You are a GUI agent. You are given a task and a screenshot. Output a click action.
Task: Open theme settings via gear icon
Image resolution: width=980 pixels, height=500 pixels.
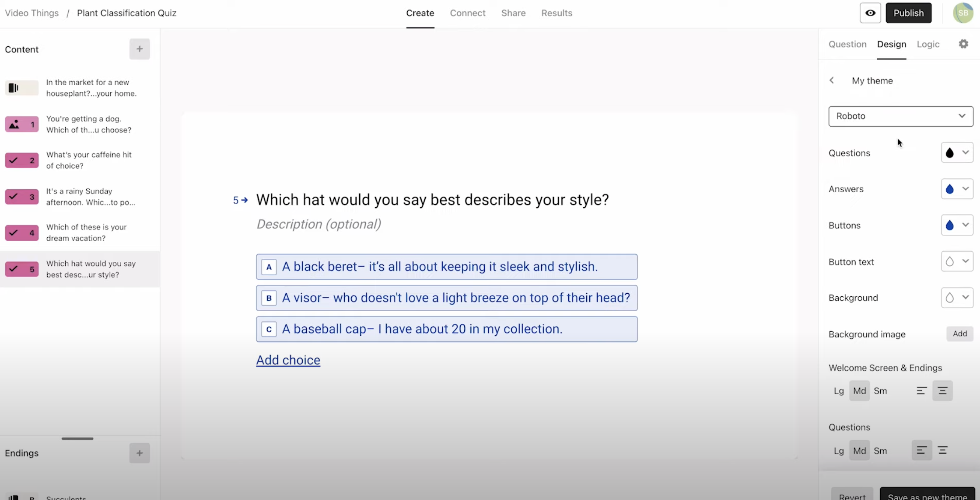point(964,44)
